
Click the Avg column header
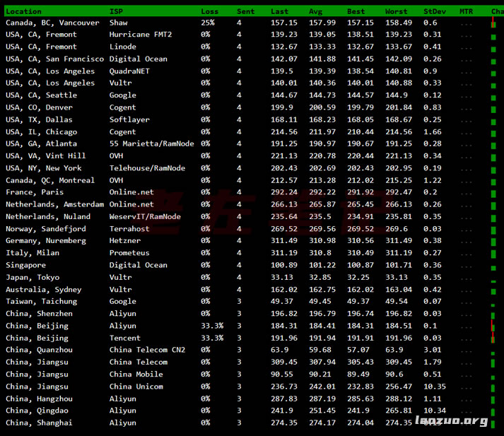[x=315, y=11]
